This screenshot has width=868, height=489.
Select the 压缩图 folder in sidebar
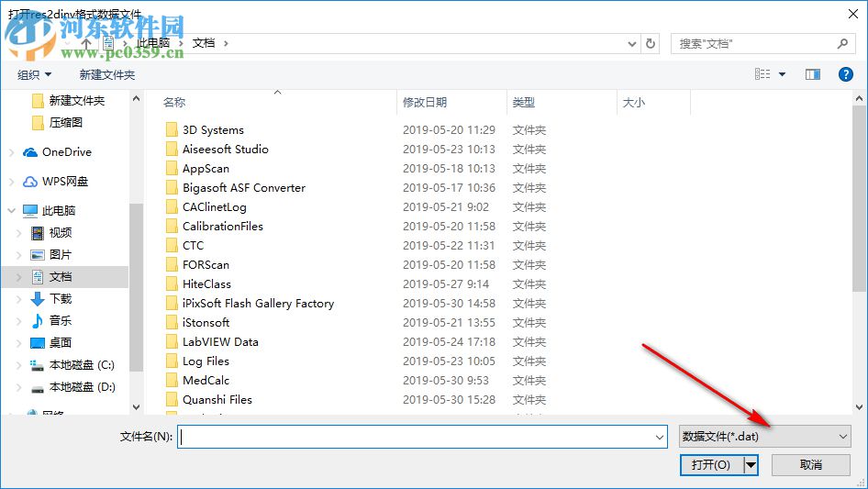(x=58, y=122)
